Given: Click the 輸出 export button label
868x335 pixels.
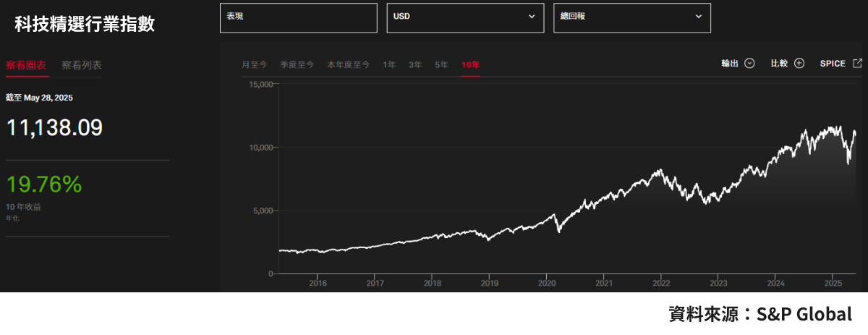Looking at the screenshot, I should [730, 64].
